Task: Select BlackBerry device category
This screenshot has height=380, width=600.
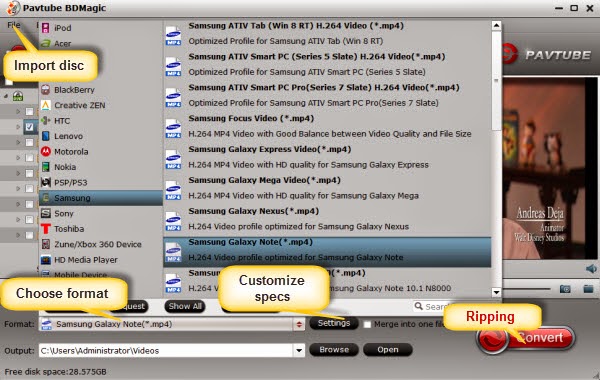Action: [101, 90]
